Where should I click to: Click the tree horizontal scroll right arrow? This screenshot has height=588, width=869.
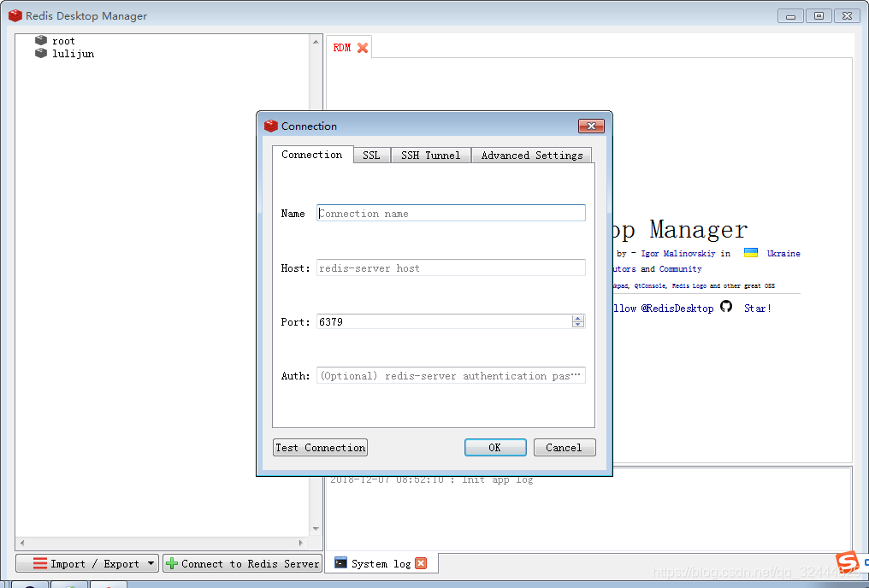click(300, 544)
